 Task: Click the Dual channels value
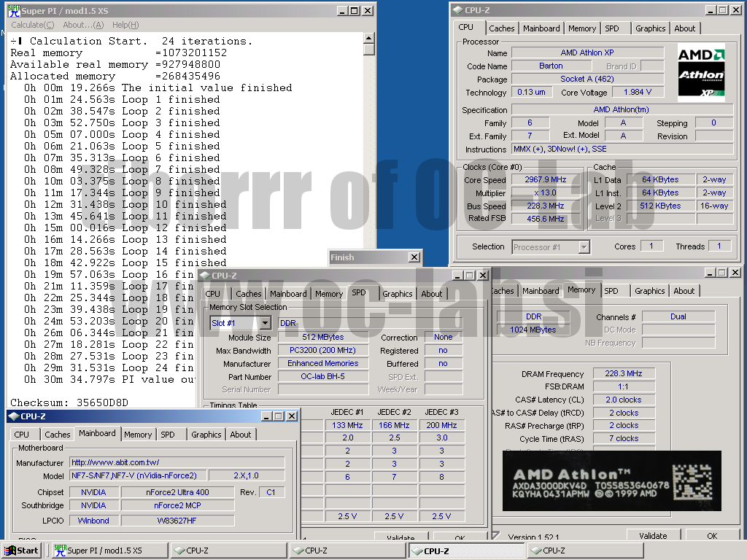point(678,316)
